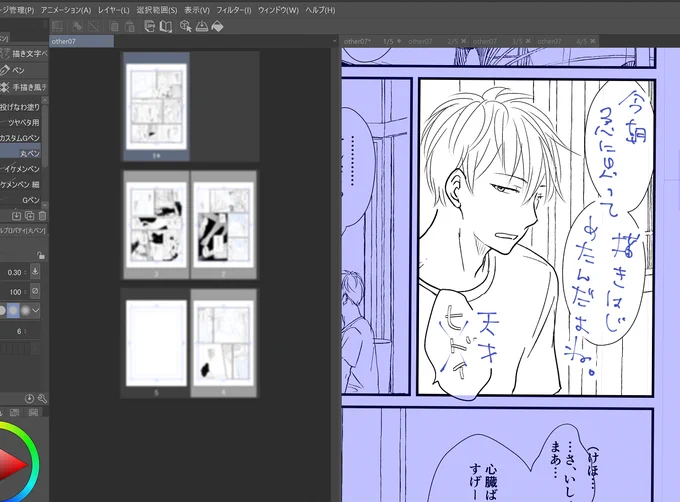Screen dimensions: 680x502
Task: Click the 3D object select icon
Action: coord(186,26)
